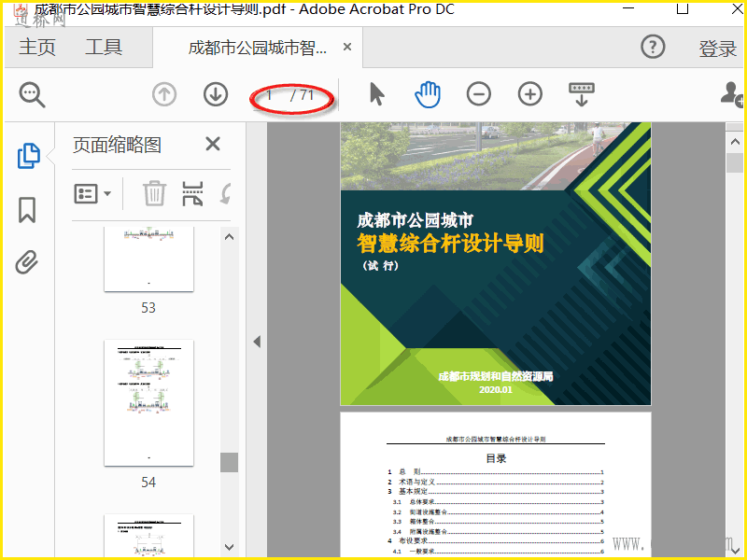The image size is (747, 560).
Task: Minimize the Acrobat window
Action: [x=628, y=8]
